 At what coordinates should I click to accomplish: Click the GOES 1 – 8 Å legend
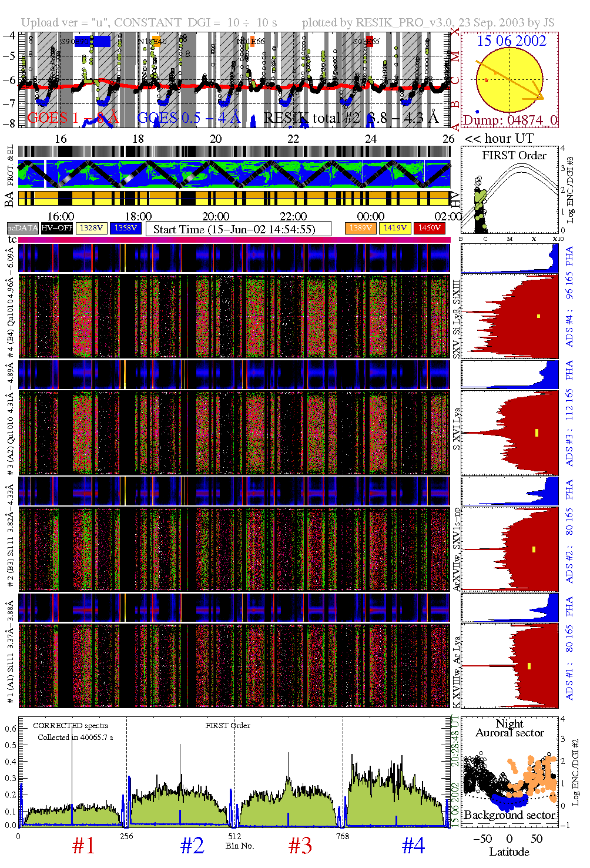click(73, 118)
